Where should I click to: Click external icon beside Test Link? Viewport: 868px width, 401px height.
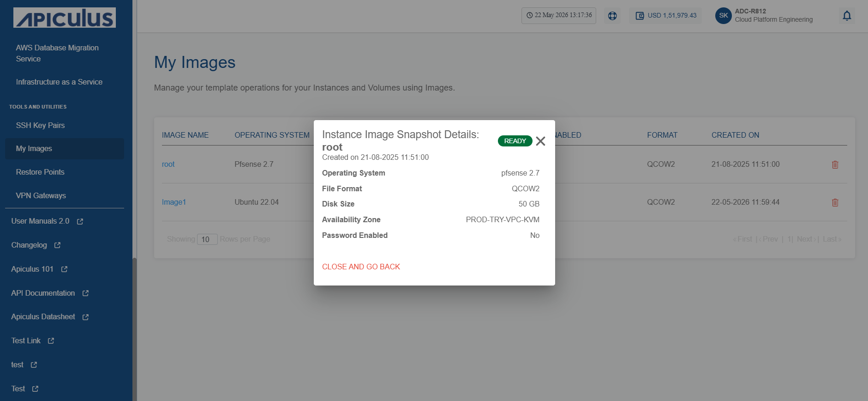pos(51,341)
